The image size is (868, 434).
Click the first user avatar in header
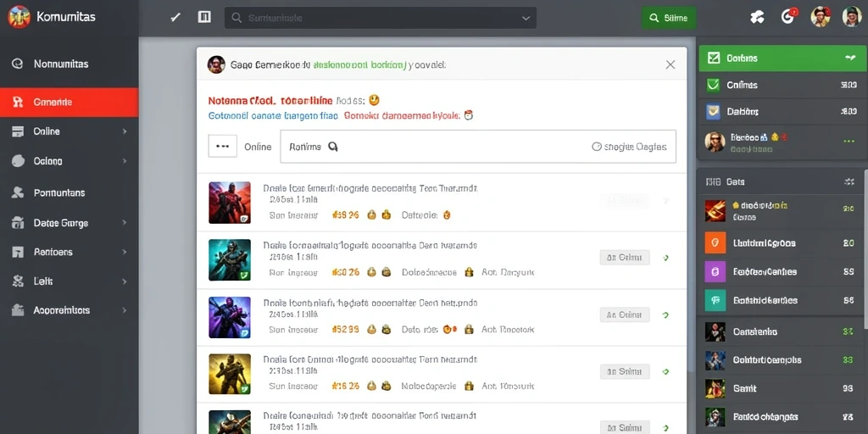(821, 17)
